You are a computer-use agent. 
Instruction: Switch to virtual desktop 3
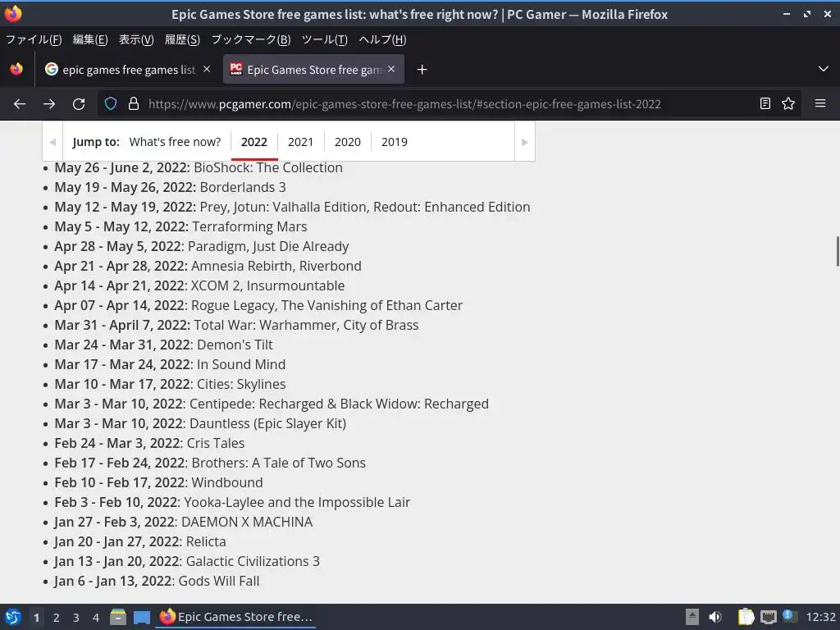click(x=76, y=618)
